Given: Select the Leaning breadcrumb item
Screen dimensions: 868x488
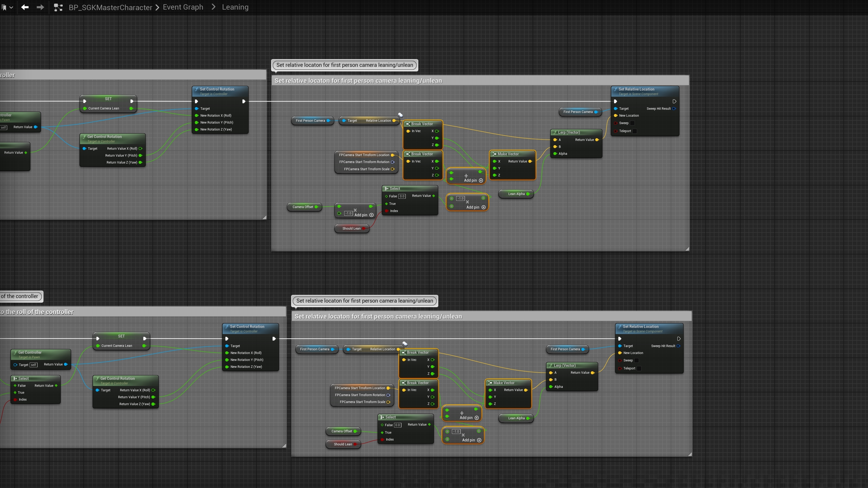Looking at the screenshot, I should [x=235, y=7].
